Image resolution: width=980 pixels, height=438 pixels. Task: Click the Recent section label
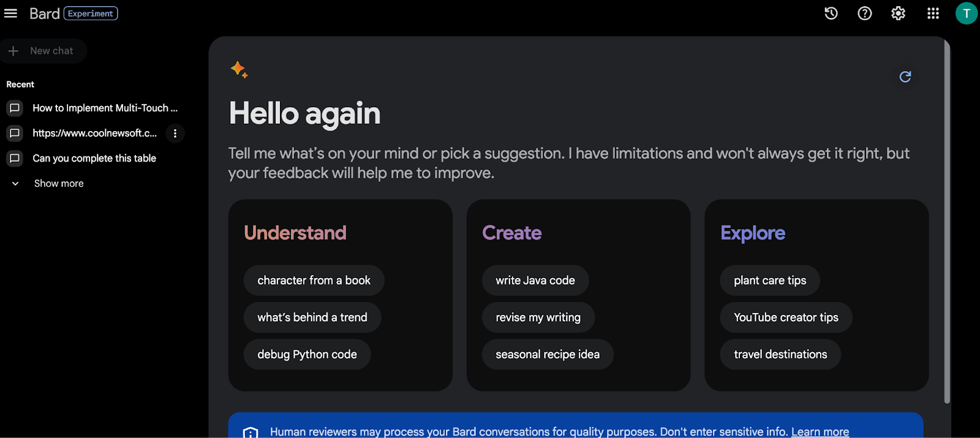coord(20,85)
